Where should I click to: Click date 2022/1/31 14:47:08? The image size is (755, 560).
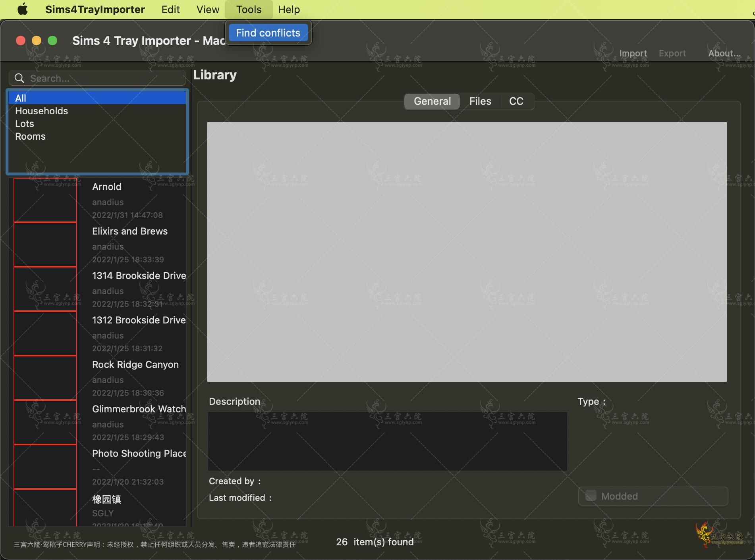pos(127,215)
